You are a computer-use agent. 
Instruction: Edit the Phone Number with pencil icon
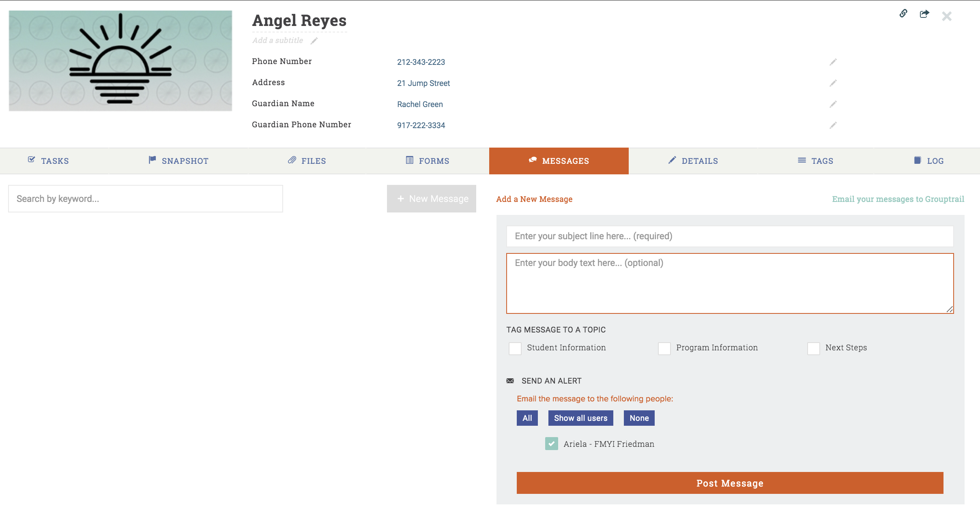(833, 62)
